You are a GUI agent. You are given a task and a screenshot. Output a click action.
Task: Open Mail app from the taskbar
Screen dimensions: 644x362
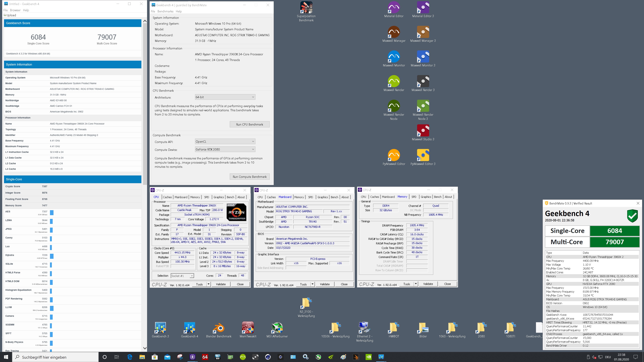coord(167,357)
